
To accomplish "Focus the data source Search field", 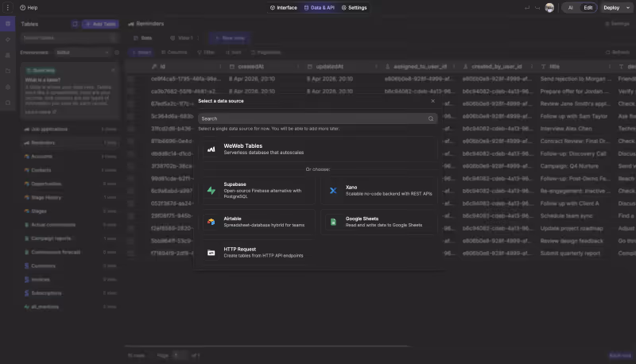I will [x=317, y=118].
